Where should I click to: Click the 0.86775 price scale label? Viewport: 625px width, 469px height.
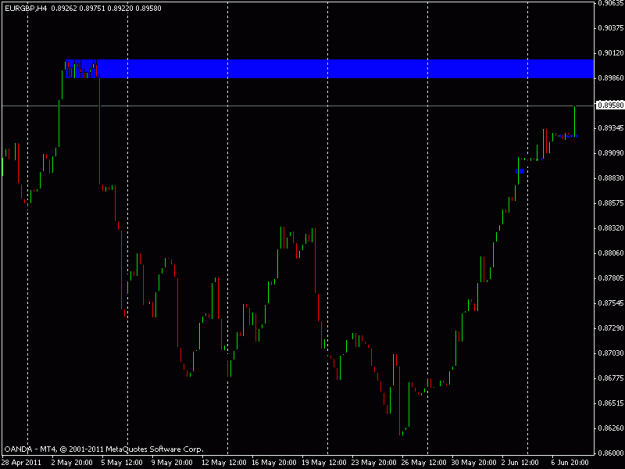pos(611,378)
